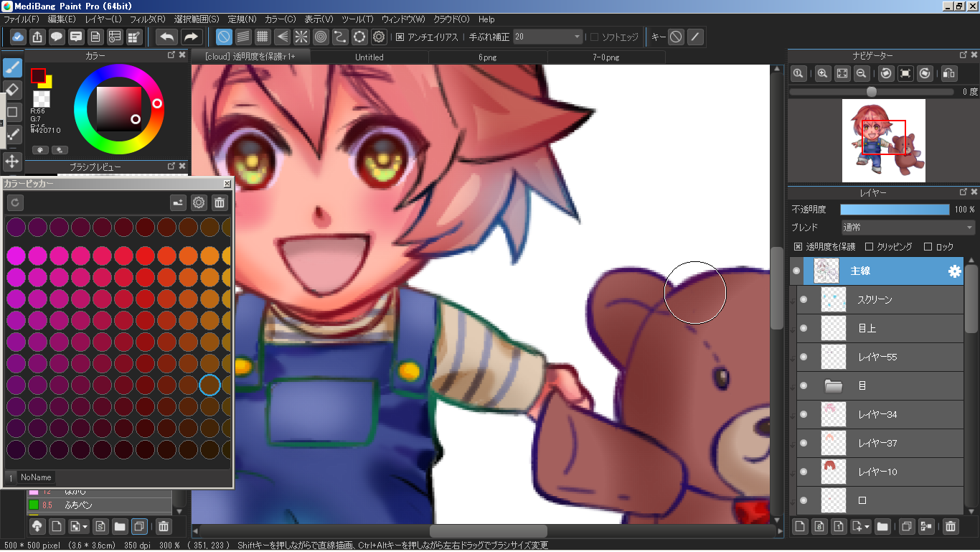This screenshot has height=552, width=980.
Task: Click NoName palette tab in Color Picker
Action: (x=36, y=477)
